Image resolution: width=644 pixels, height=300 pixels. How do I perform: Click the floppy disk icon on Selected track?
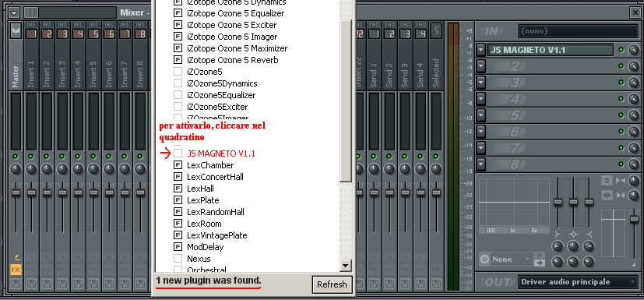436,284
